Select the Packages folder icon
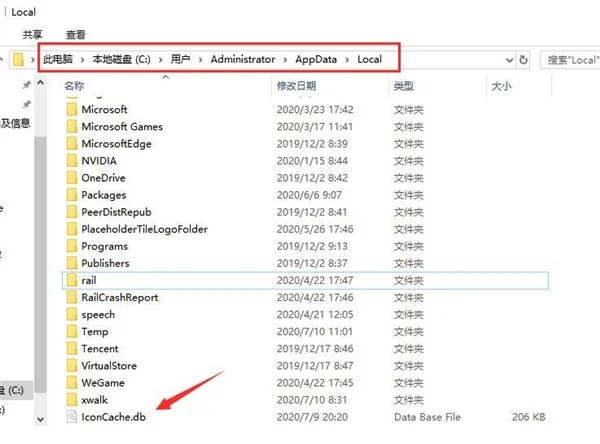 (x=72, y=195)
